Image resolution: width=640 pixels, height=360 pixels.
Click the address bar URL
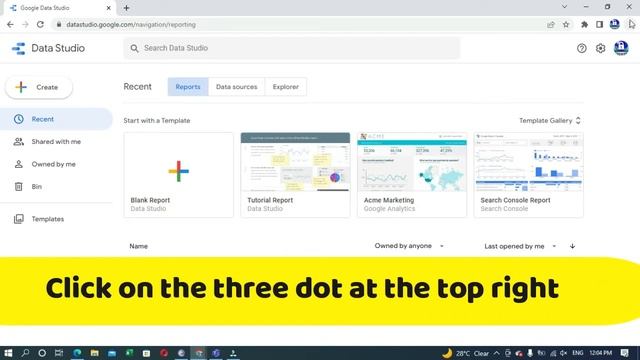pyautogui.click(x=131, y=24)
